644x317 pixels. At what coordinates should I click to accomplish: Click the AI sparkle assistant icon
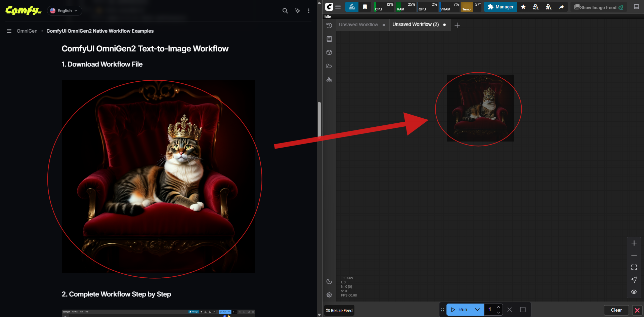pyautogui.click(x=297, y=11)
